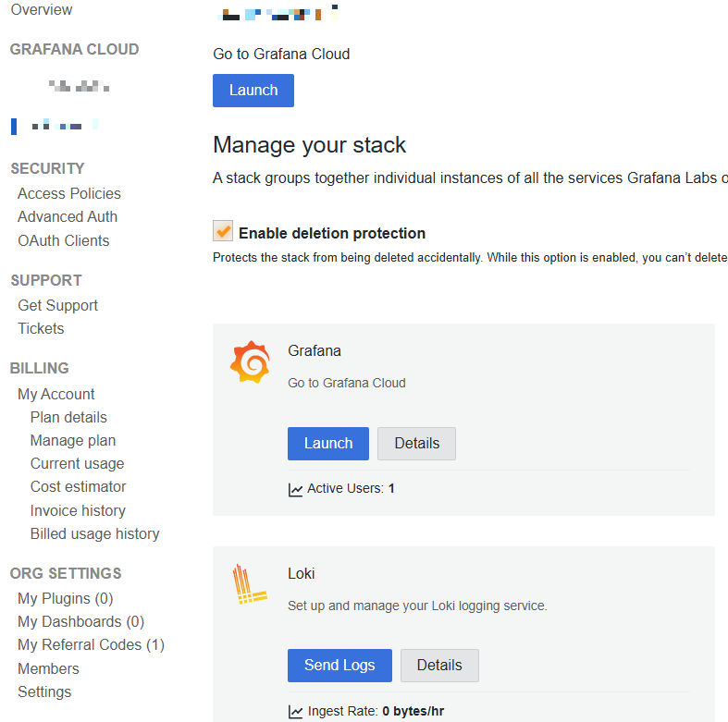The width and height of the screenshot is (728, 722).
Task: Click Launch in the Grafana card
Action: 328,444
